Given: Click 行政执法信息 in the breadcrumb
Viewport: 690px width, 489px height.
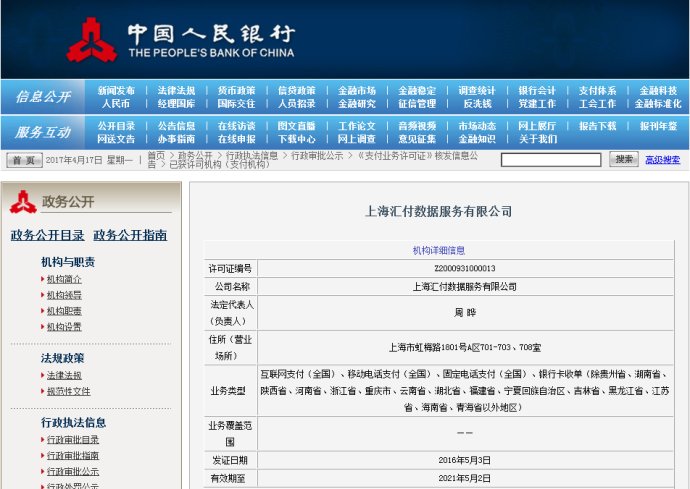Looking at the screenshot, I should point(252,155).
